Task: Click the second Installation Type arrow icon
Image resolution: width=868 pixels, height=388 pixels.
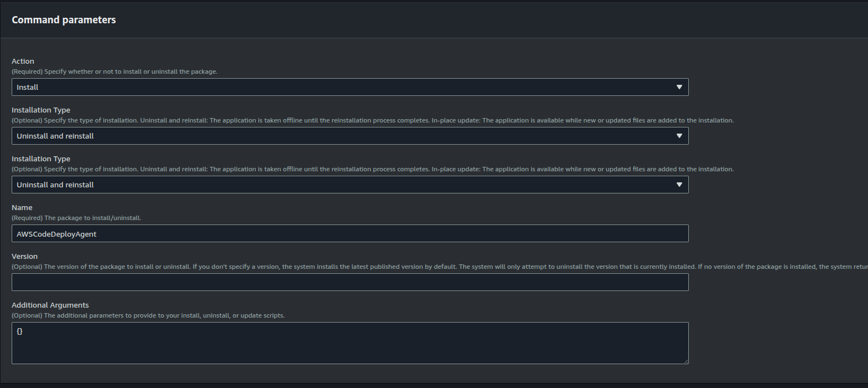Action: (x=679, y=185)
